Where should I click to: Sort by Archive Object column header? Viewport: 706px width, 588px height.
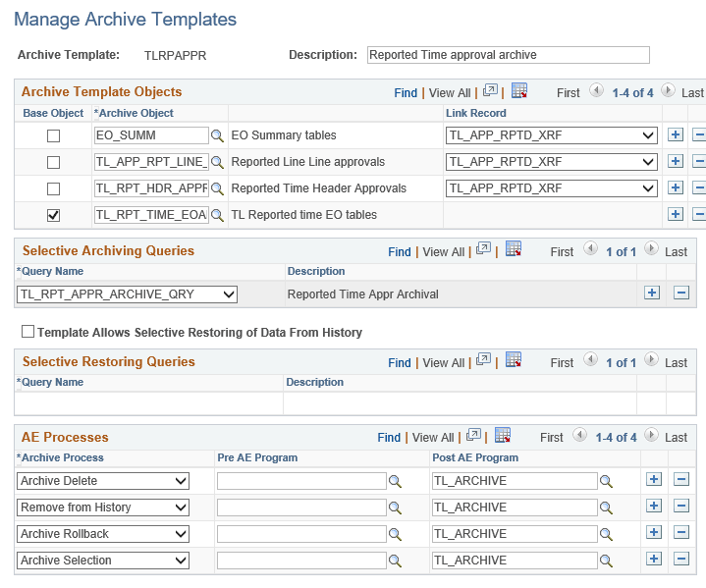pyautogui.click(x=136, y=113)
